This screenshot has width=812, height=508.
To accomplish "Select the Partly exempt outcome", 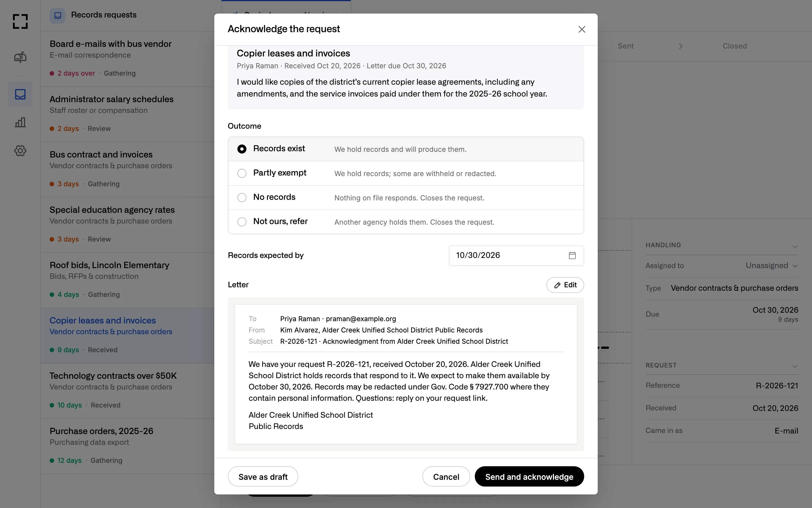I will (406, 173).
